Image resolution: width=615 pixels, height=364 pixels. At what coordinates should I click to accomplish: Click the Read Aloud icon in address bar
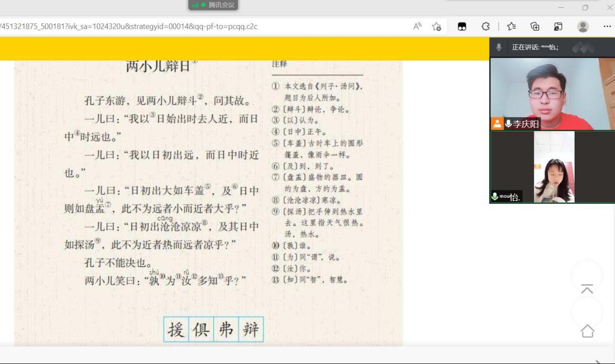[417, 27]
